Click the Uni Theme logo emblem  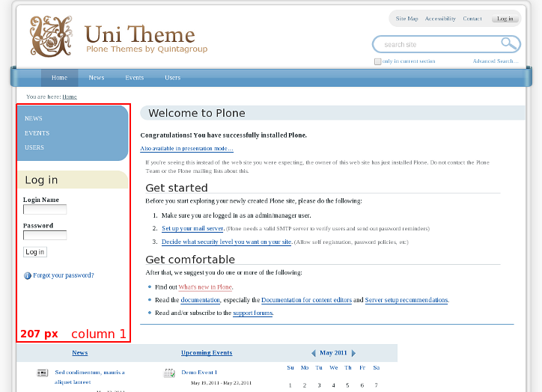[51, 36]
